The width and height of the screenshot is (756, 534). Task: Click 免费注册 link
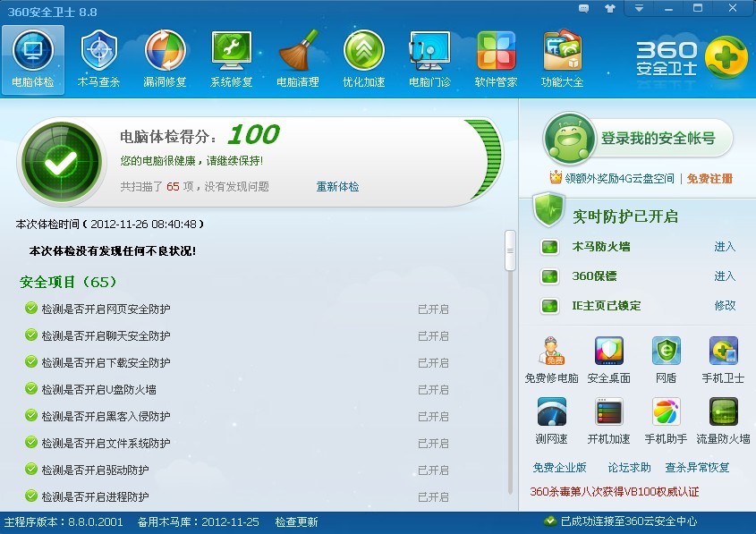(709, 179)
